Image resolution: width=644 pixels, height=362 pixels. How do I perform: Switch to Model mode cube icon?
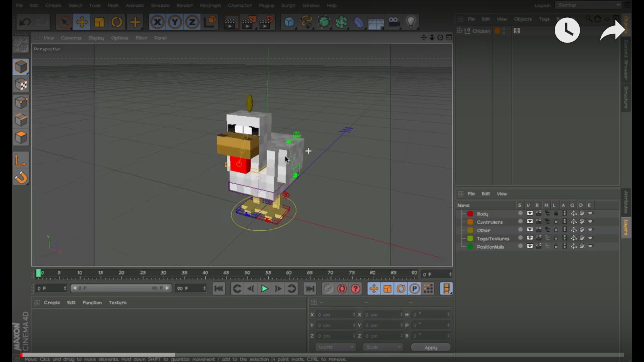[x=21, y=67]
